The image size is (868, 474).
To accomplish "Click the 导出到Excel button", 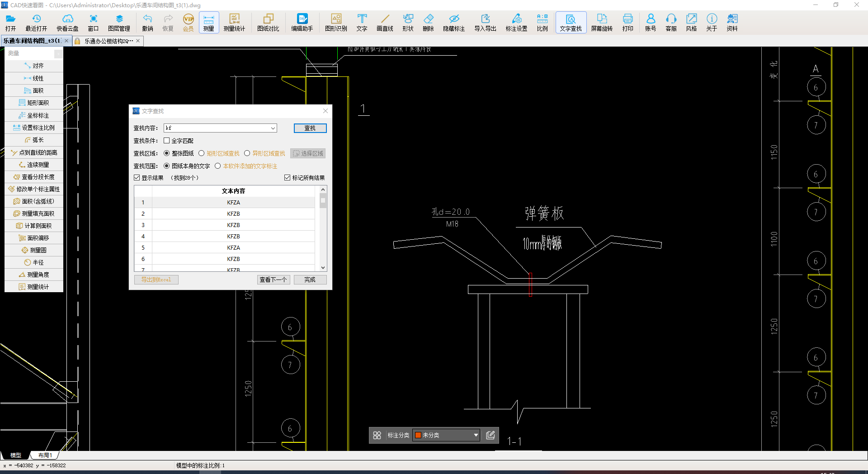I will [x=156, y=280].
